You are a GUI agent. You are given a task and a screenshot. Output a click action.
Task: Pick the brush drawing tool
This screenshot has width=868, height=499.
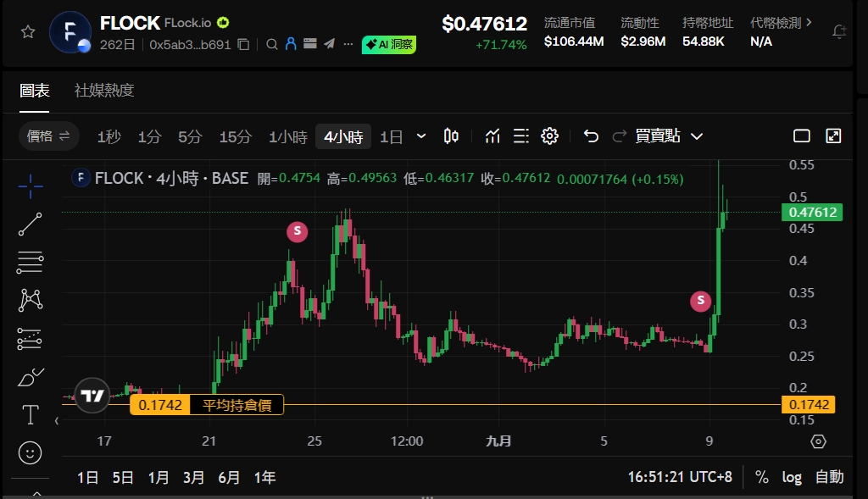pos(30,376)
